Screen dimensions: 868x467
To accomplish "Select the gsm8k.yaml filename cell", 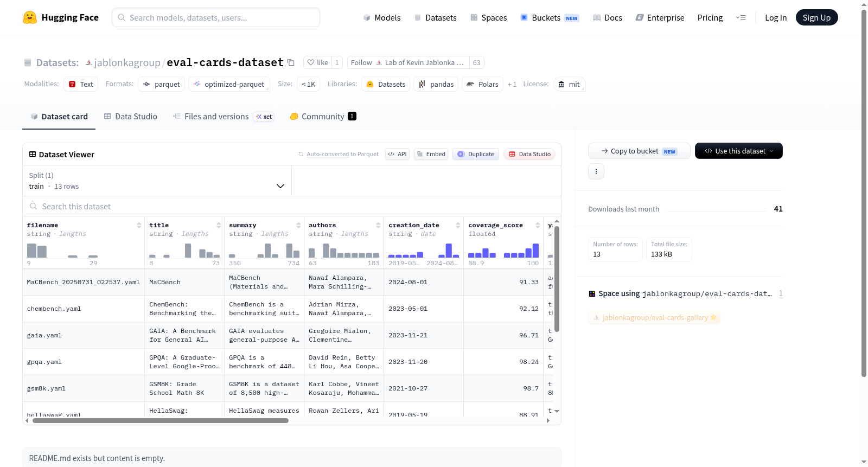I will point(84,388).
